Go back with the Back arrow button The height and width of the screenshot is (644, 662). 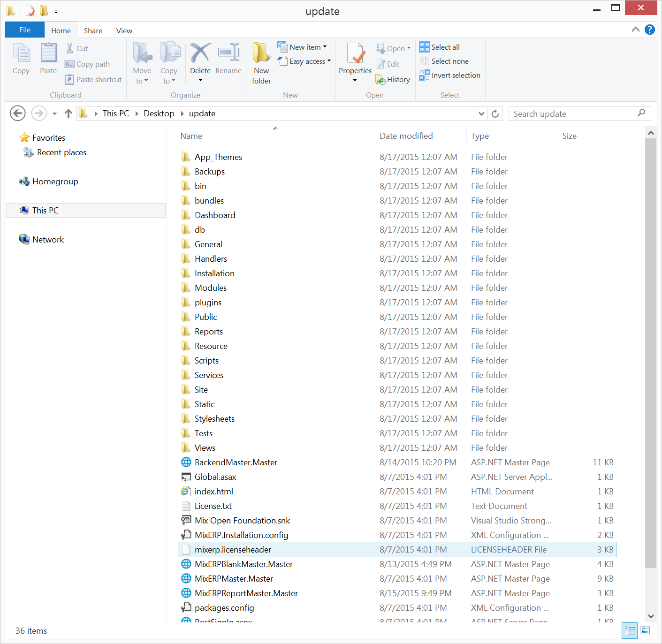[x=18, y=114]
